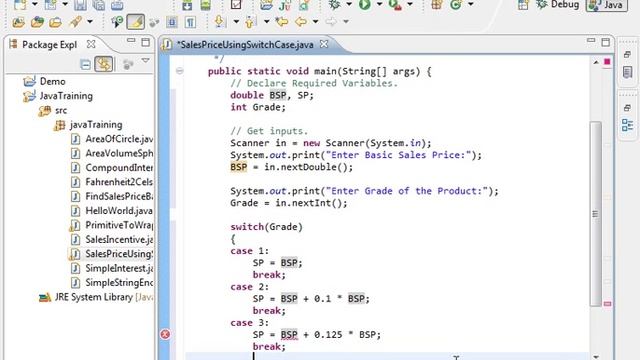Navigate Back to previous location
Viewport: 640px width, 360px height.
pos(301,22)
